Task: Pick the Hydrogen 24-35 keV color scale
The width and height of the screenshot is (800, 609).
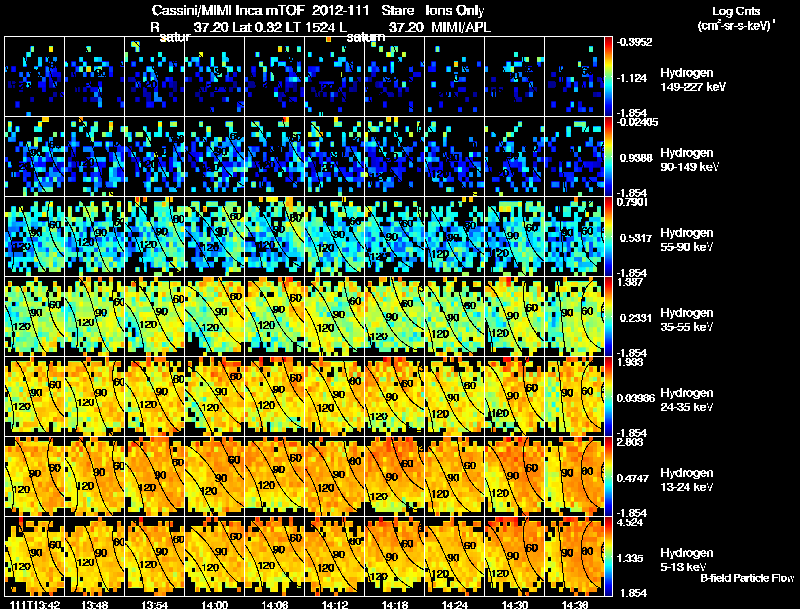Action: [x=608, y=397]
